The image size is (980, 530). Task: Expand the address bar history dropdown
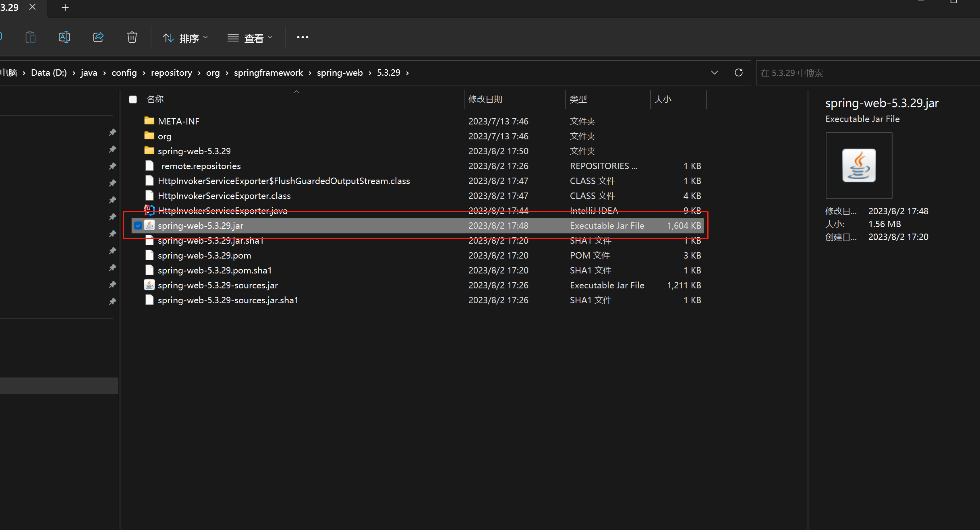pos(714,72)
